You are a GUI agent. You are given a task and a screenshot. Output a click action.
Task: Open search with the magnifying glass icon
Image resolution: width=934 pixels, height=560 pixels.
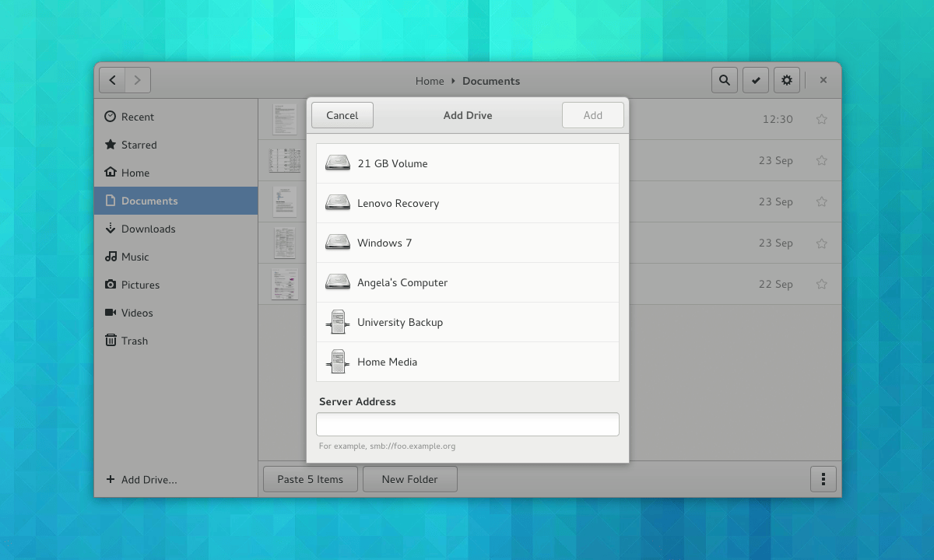(724, 79)
